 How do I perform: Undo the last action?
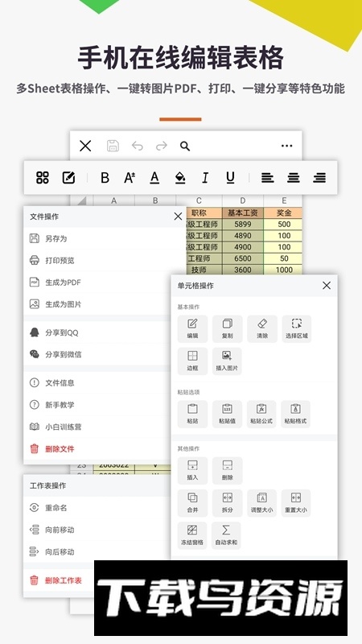[137, 146]
